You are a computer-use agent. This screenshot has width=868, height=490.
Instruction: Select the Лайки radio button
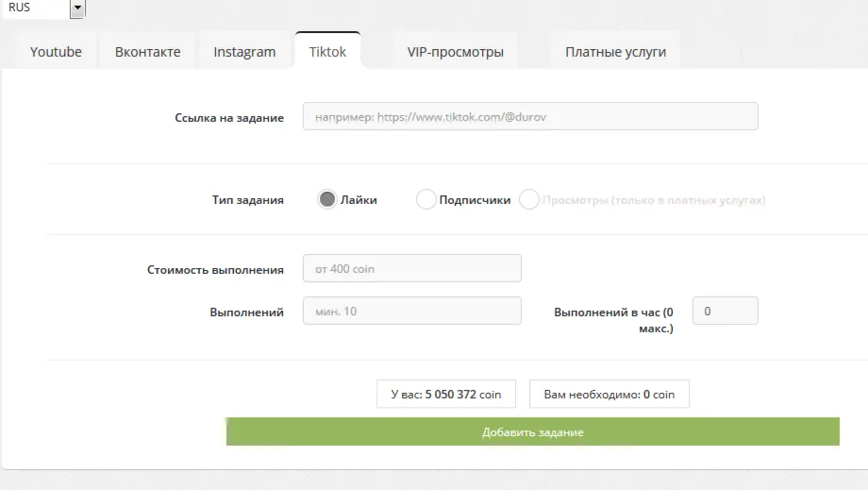(x=327, y=199)
